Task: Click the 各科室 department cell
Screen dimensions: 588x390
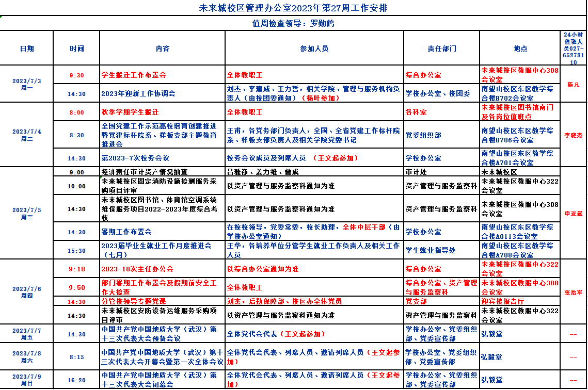Action: 442,112
